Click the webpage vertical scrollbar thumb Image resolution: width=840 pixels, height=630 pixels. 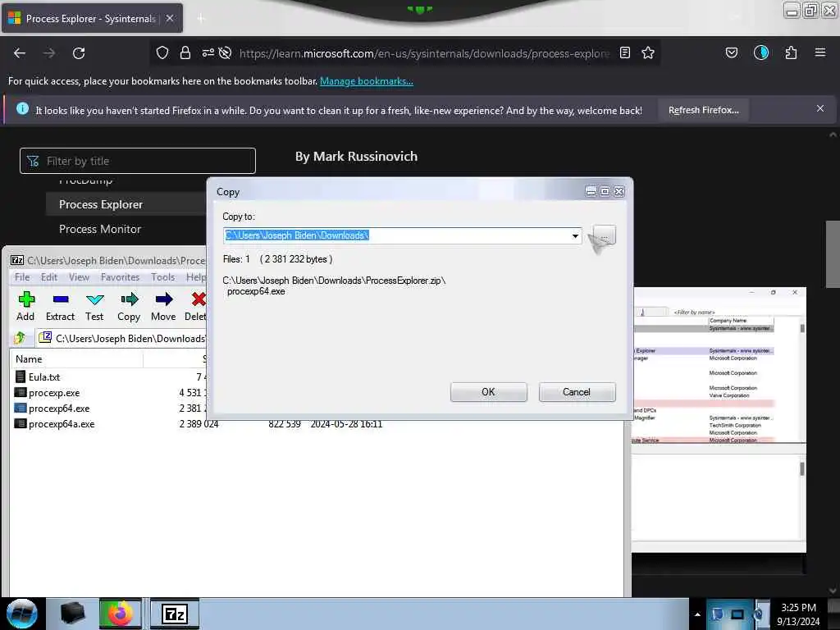[x=833, y=254]
